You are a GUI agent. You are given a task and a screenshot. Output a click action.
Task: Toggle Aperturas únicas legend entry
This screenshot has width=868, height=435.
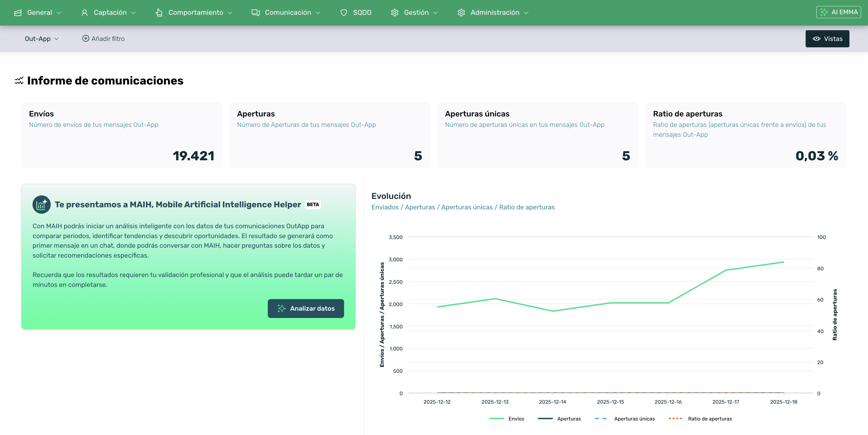634,418
